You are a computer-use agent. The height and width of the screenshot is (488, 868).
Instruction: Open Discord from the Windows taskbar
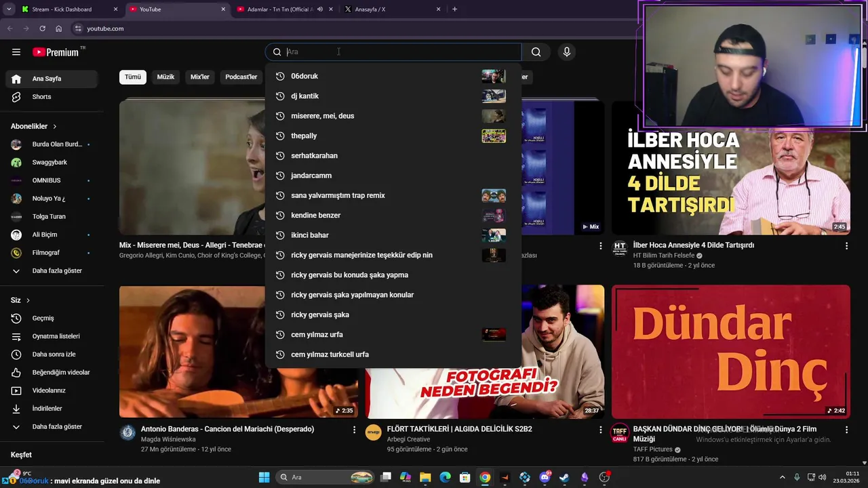[x=545, y=477]
